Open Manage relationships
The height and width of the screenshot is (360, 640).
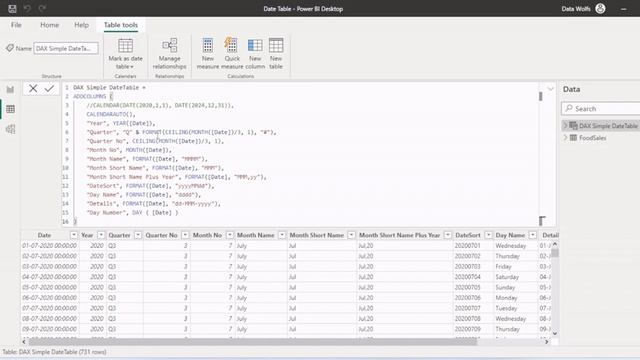click(x=169, y=53)
